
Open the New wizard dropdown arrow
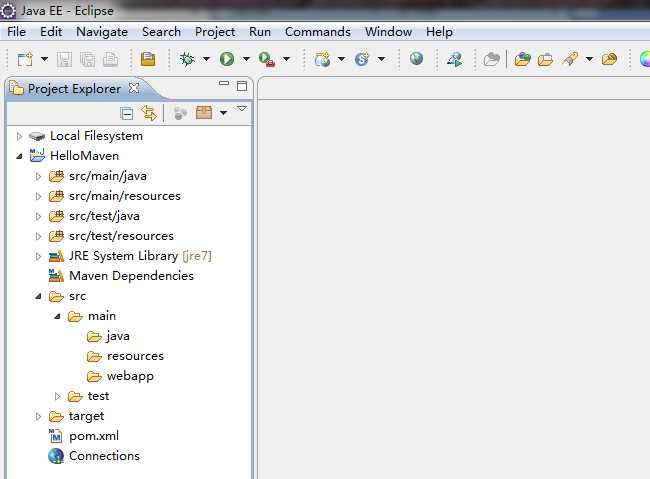[x=44, y=59]
